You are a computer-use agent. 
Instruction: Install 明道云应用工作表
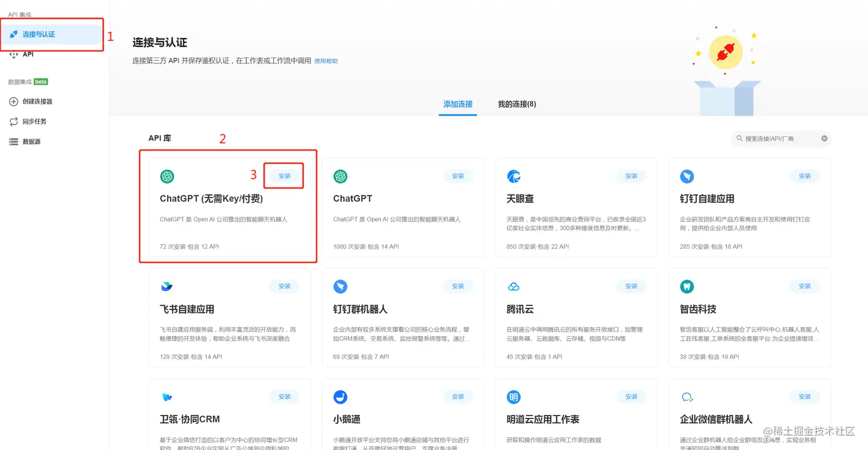pos(631,397)
